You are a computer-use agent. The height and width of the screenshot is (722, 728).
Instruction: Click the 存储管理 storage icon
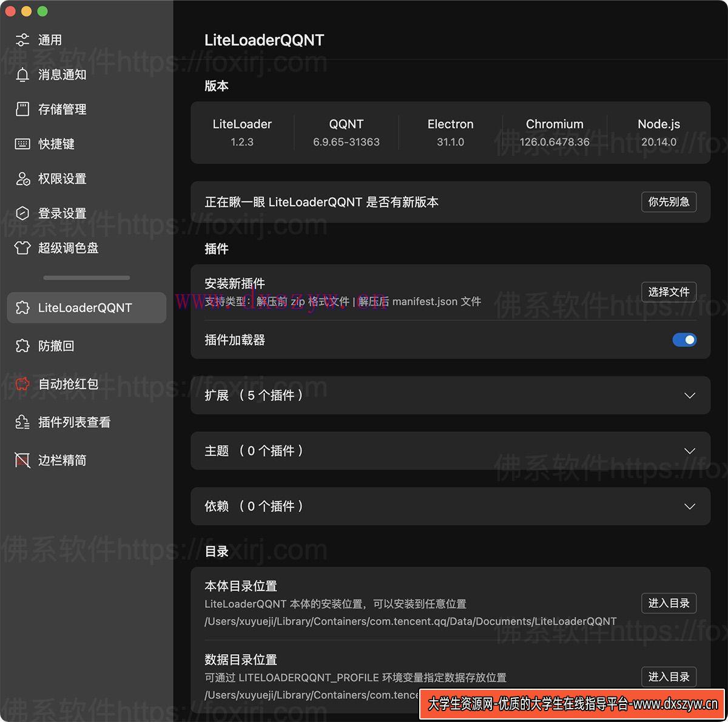[x=22, y=109]
